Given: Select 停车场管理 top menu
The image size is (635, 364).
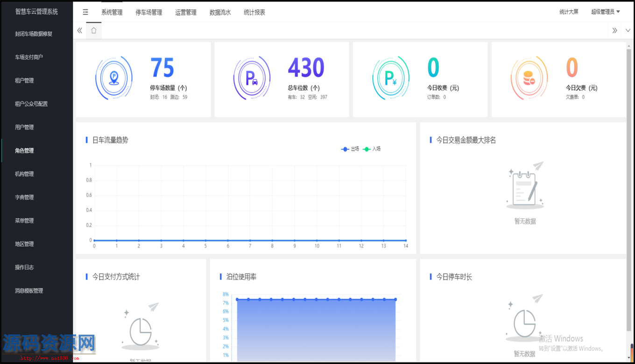Looking at the screenshot, I should pos(149,13).
